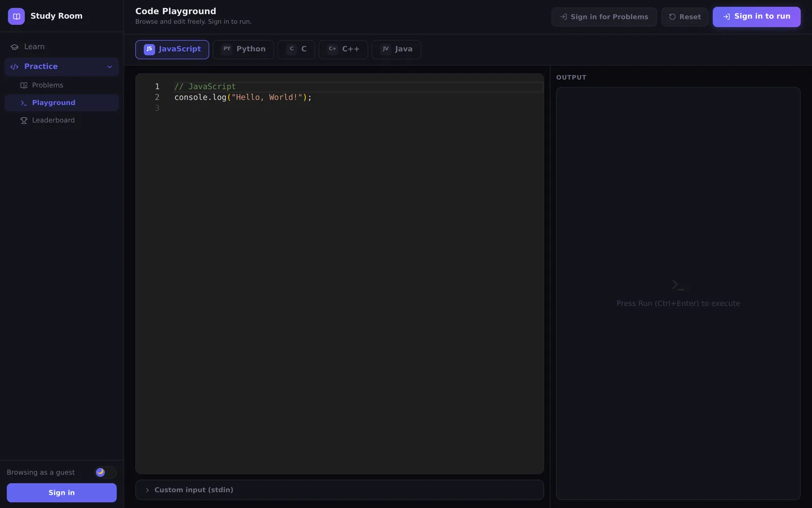Click the OUTPUT panel label
The width and height of the screenshot is (812, 508).
pos(571,78)
